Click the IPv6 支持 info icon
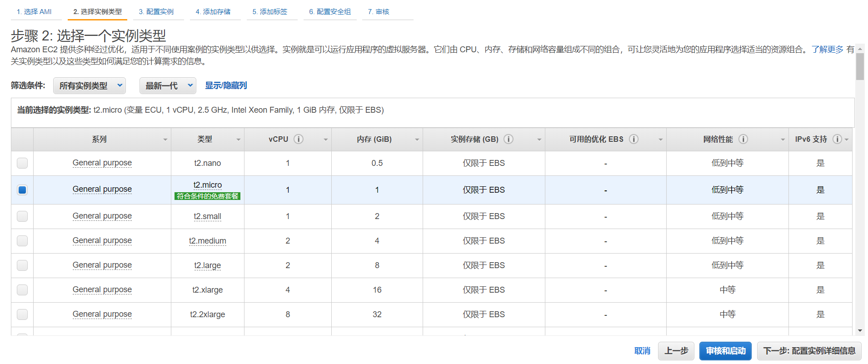Viewport: 868px width, 364px height. click(837, 139)
